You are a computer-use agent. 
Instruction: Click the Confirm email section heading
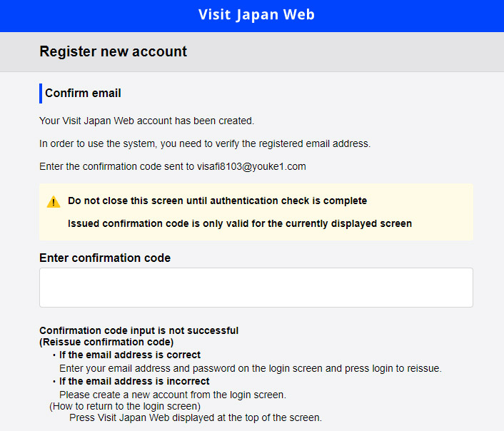pos(83,93)
